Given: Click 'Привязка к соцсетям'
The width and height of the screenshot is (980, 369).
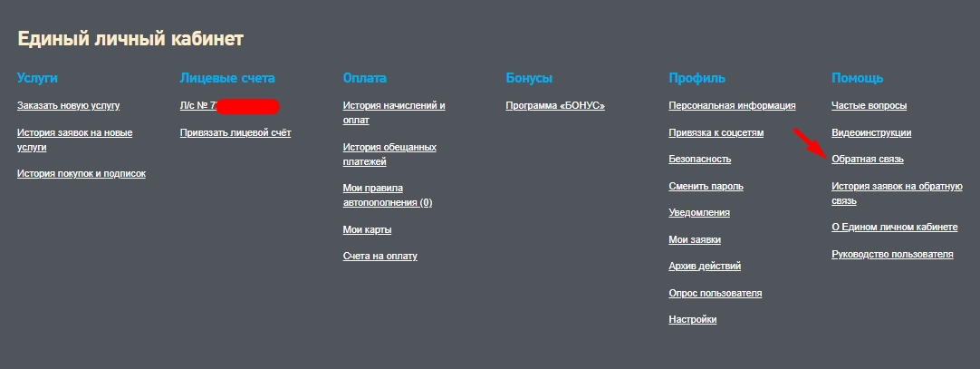Looking at the screenshot, I should tap(716, 133).
